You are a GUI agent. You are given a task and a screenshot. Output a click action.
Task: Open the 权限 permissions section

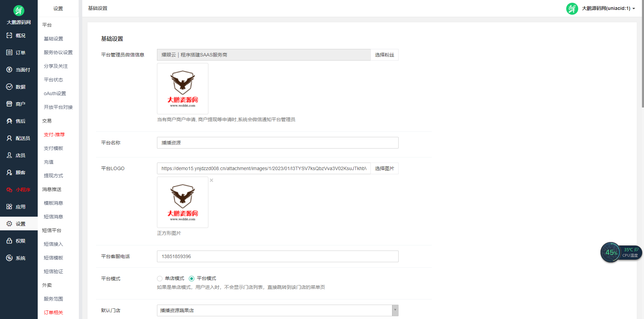point(19,241)
